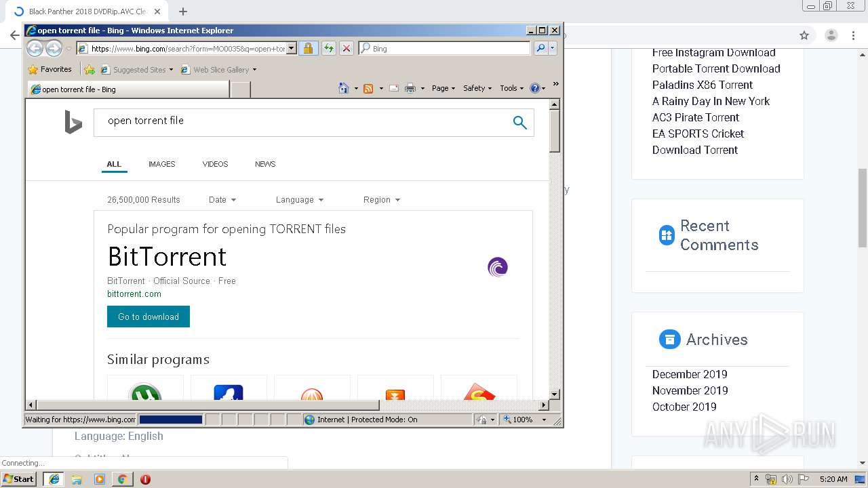Open the search provider dropdown arrow
This screenshot has width=868, height=488.
pos(553,48)
